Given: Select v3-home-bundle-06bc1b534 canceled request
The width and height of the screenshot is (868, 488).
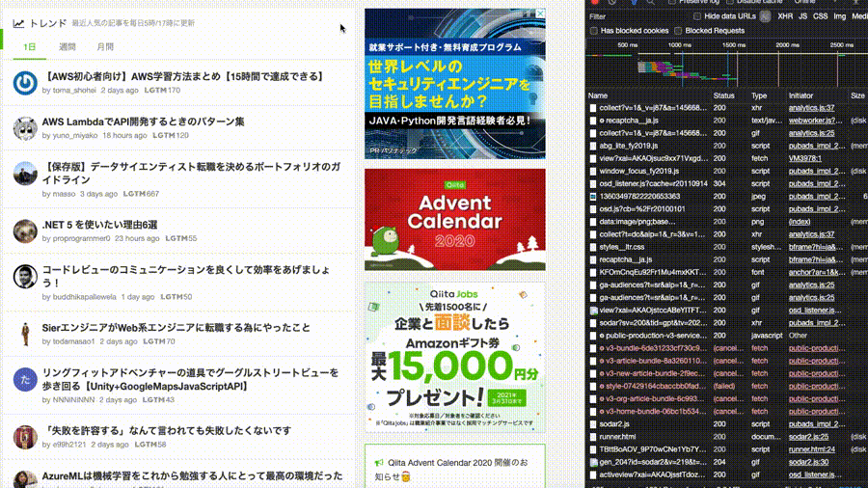Looking at the screenshot, I should 727,412.
